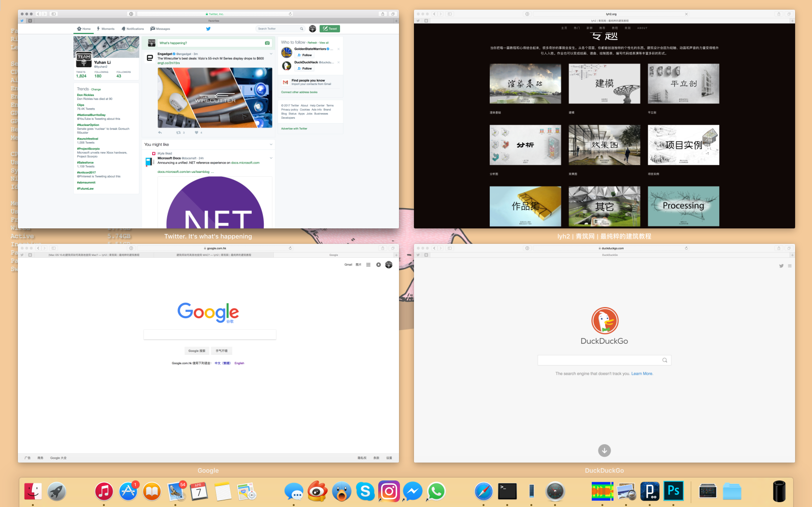812x507 pixels.
Task: Open WhatsApp from the Dock
Action: click(436, 492)
